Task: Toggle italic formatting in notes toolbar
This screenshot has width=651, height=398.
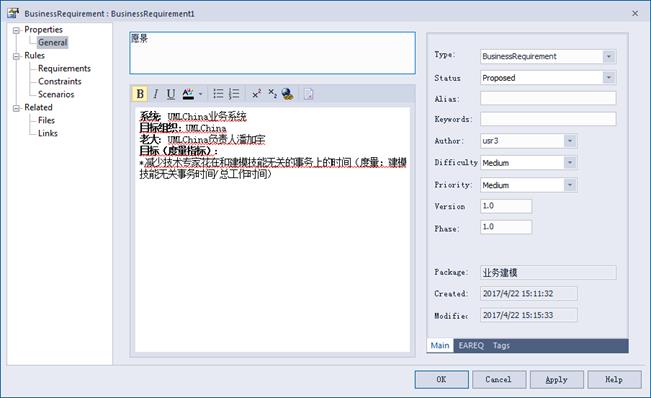Action: click(x=156, y=94)
